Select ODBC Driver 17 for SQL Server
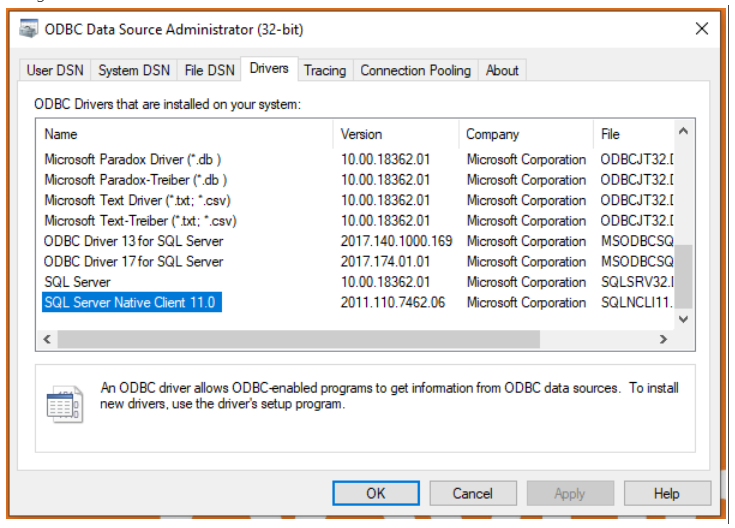 point(134,262)
